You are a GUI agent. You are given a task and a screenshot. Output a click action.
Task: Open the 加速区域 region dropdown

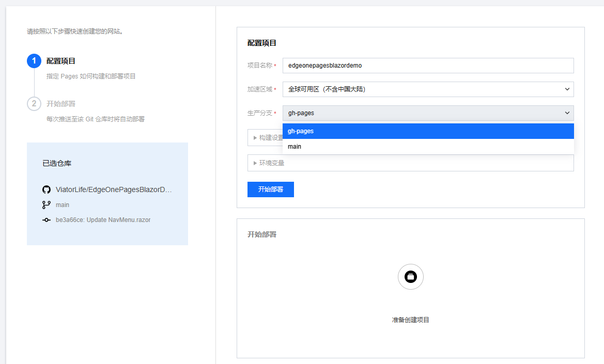(x=428, y=89)
